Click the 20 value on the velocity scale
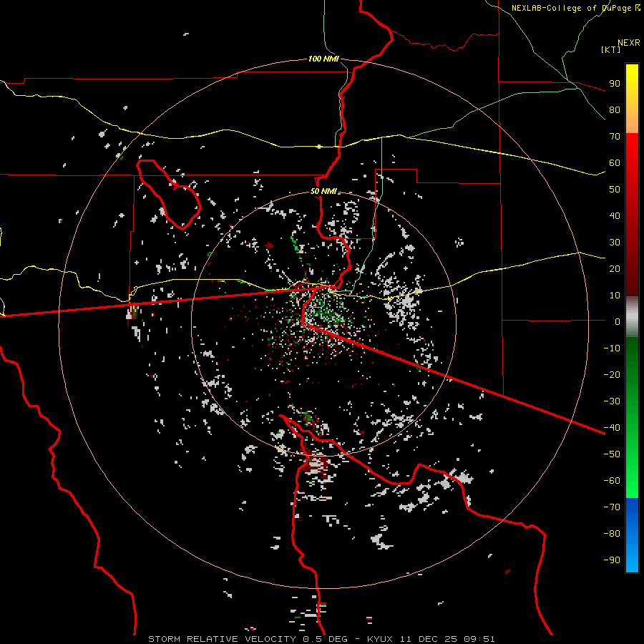This screenshot has height=644, width=644. tap(615, 268)
